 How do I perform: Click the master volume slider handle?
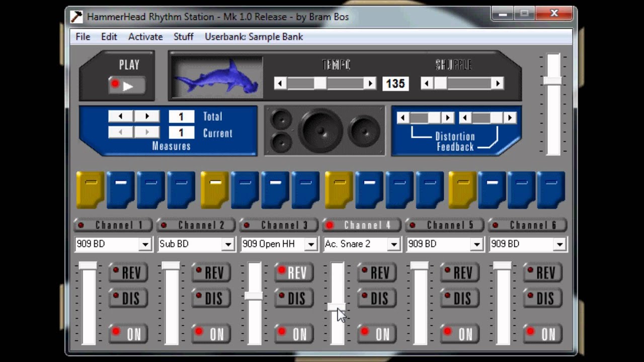pos(552,80)
